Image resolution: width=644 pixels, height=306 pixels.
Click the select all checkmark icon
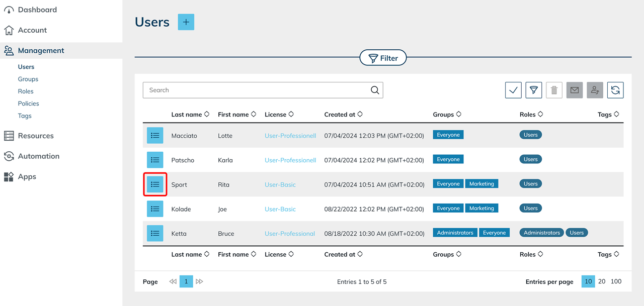[513, 90]
